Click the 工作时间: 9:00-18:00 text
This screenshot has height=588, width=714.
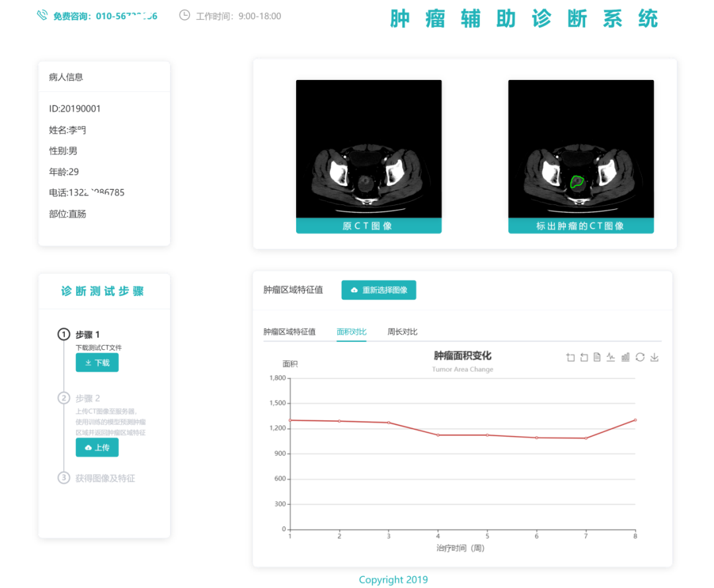(x=238, y=16)
